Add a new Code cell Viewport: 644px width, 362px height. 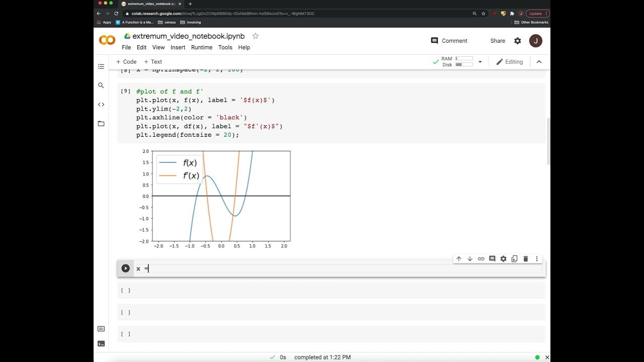click(x=126, y=62)
